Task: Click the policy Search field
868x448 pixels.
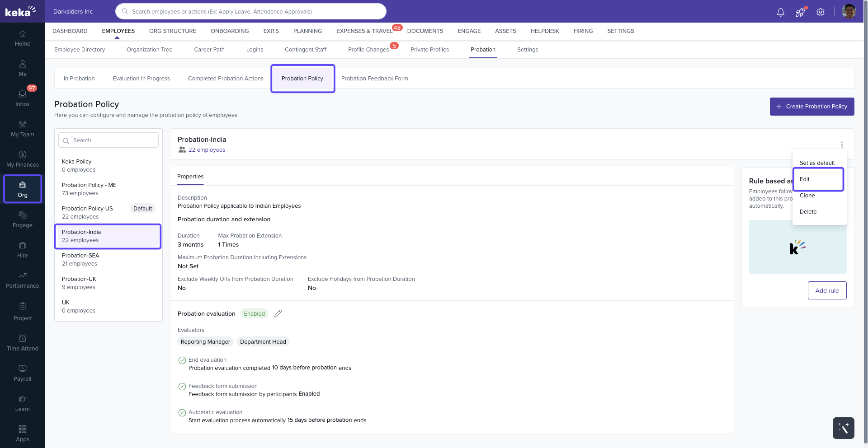Action: [x=108, y=140]
